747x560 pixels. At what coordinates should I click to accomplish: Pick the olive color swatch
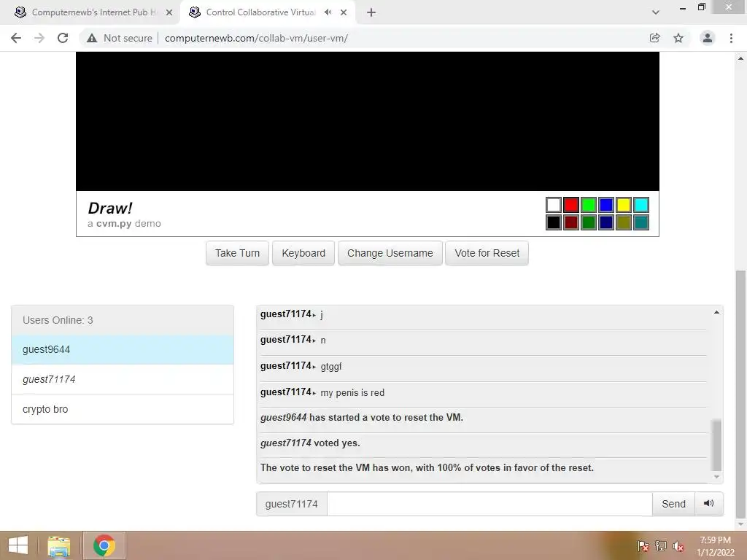(x=624, y=222)
